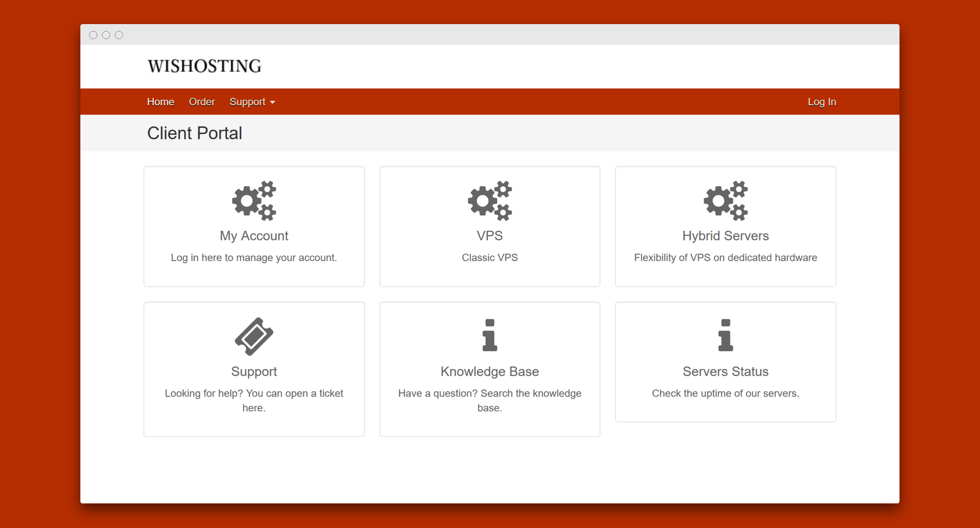Open the Hybrid Servers card title
This screenshot has height=528, width=980.
click(x=726, y=236)
